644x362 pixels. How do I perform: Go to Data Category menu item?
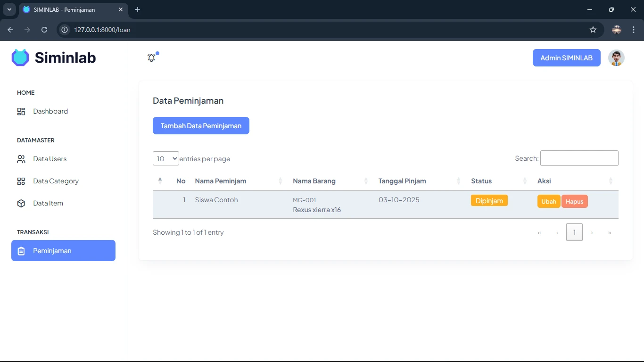tap(56, 181)
